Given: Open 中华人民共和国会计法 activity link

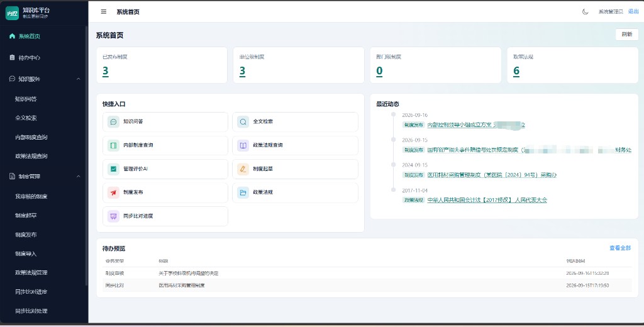Looking at the screenshot, I should click(487, 200).
